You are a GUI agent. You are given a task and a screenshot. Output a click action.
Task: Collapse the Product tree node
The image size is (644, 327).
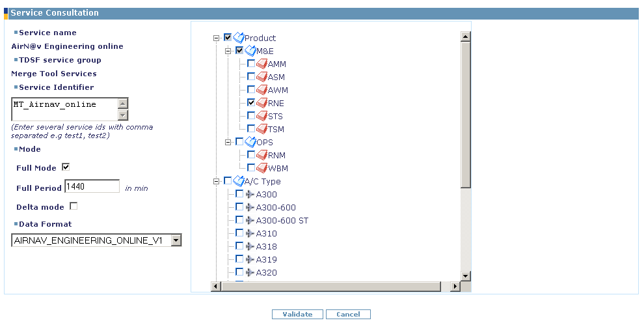click(x=216, y=38)
